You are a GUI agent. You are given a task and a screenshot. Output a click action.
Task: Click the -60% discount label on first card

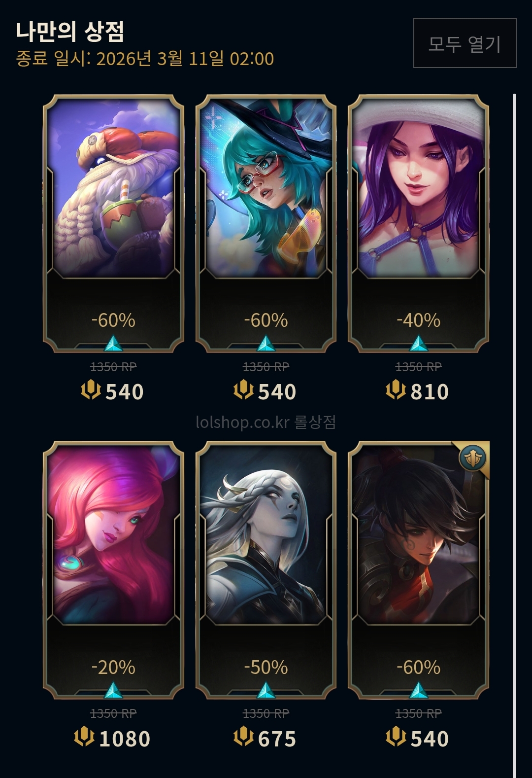tap(113, 320)
